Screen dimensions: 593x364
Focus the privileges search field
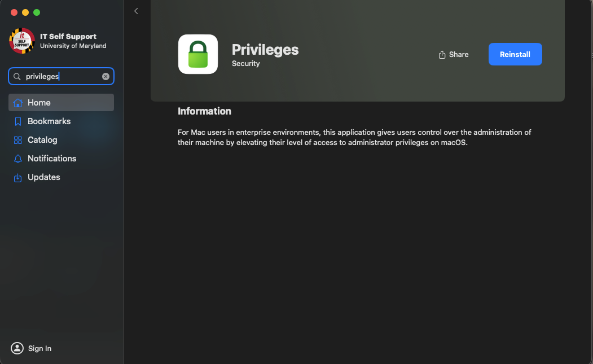pos(61,76)
